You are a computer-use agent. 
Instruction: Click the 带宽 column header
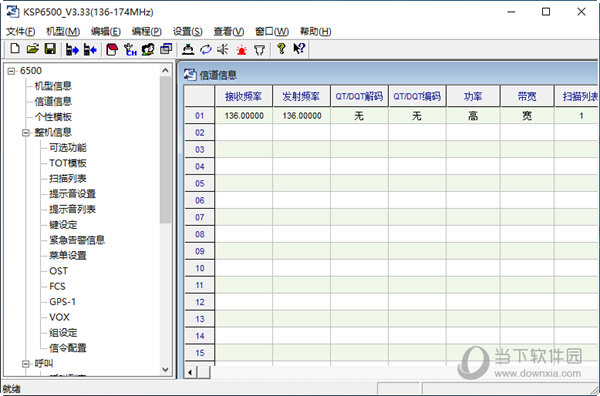pyautogui.click(x=527, y=96)
